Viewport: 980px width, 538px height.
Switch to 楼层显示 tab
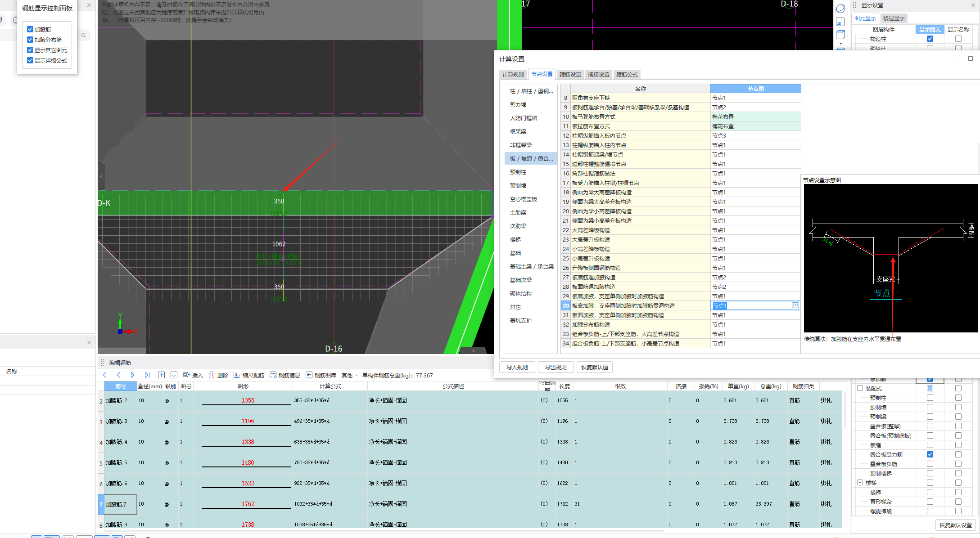894,18
